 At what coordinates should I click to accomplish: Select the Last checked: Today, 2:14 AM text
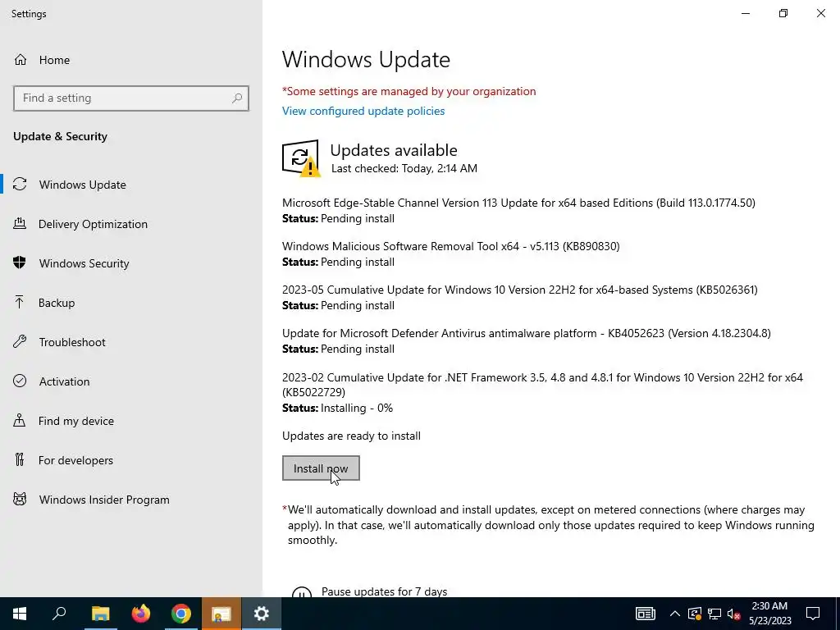pos(404,168)
